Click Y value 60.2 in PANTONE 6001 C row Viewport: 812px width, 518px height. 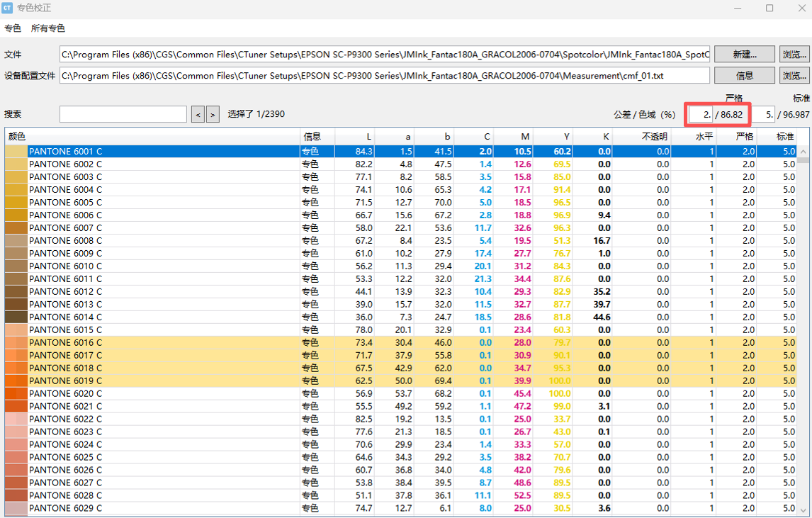[x=562, y=151]
